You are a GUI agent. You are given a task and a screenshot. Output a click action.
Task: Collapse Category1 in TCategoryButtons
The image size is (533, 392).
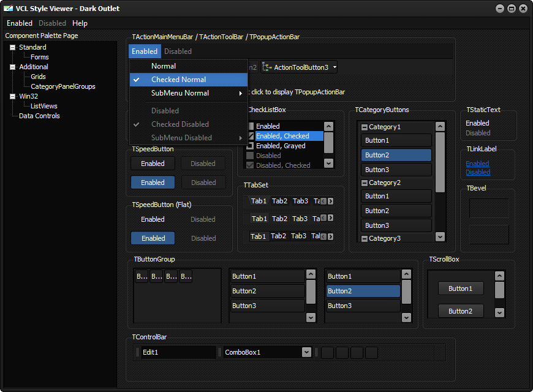[x=365, y=127]
